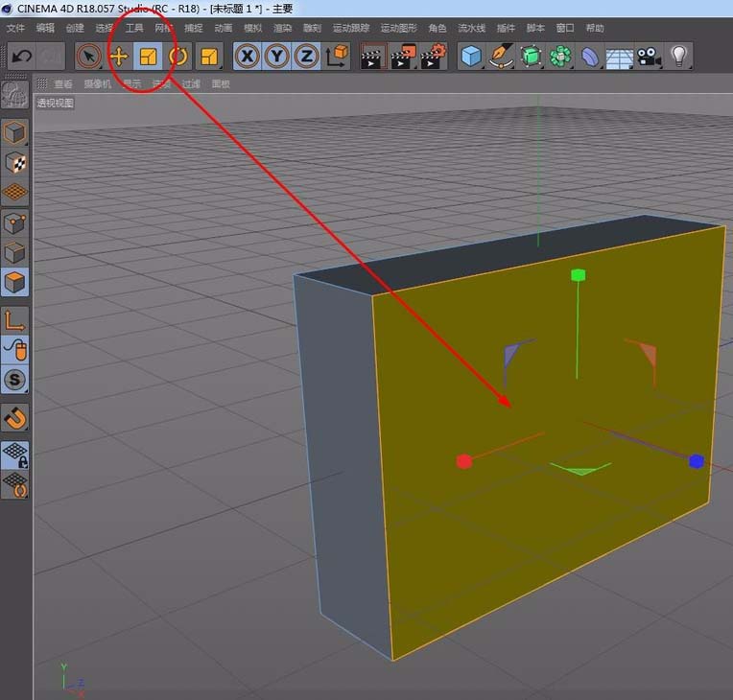The width and height of the screenshot is (733, 700).
Task: Open the 文件 (File) menu
Action: point(16,29)
